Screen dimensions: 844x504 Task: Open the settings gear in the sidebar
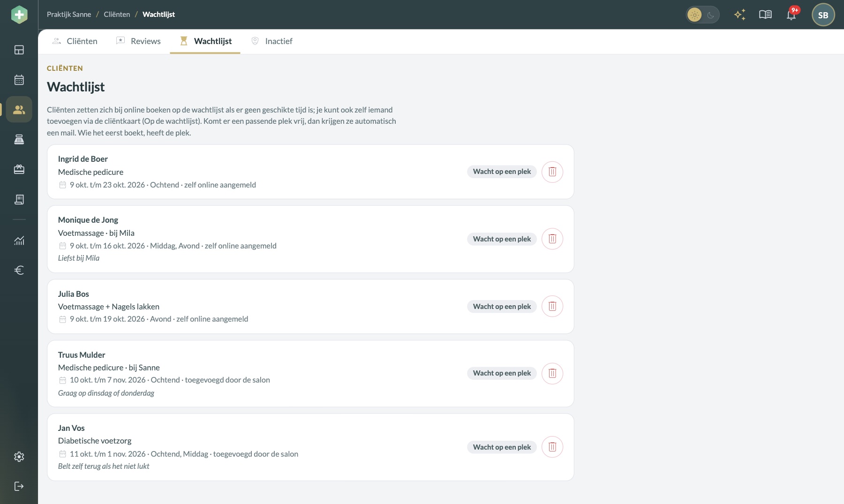click(19, 457)
